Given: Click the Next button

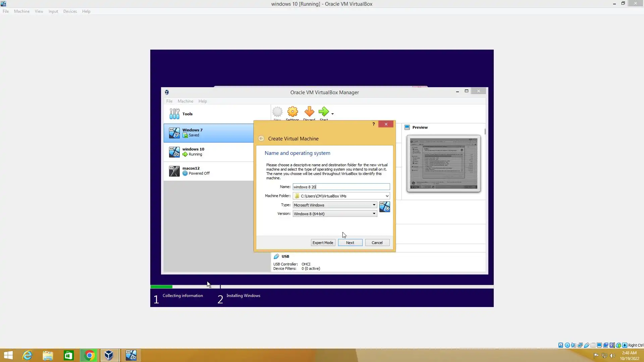Looking at the screenshot, I should tap(350, 243).
